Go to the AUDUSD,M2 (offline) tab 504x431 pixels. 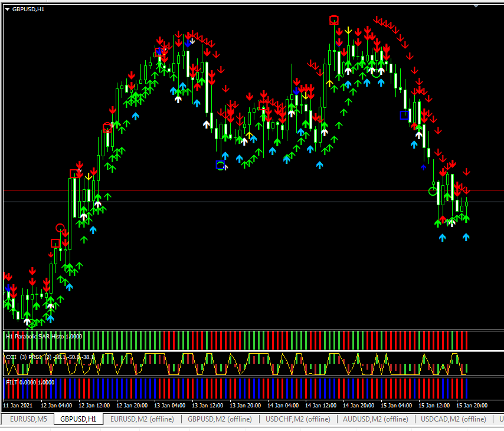coord(375,419)
